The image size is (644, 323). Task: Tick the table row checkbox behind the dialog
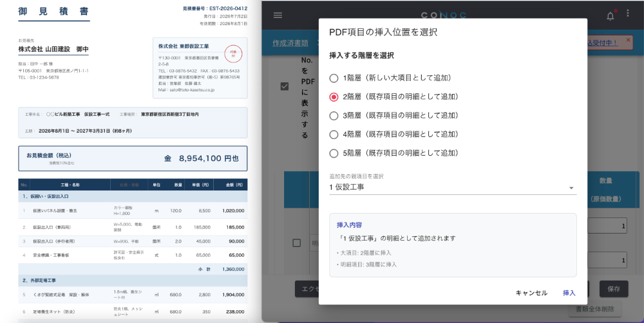(x=296, y=243)
